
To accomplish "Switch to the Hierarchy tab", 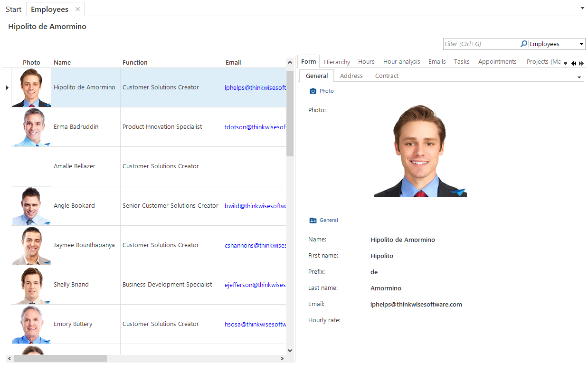I will [337, 62].
